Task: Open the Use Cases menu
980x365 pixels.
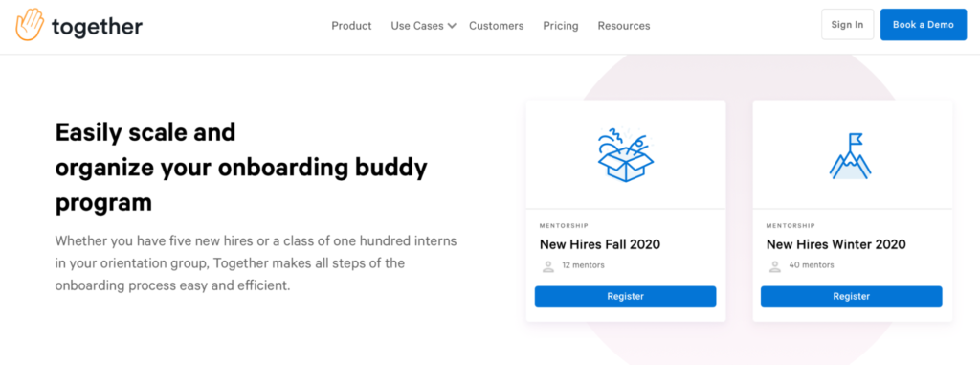Action: coord(417,26)
